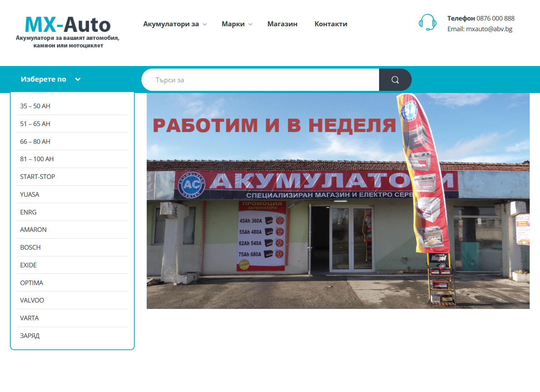Select the 51 – 65 AH category
The height and width of the screenshot is (392, 540).
point(72,124)
